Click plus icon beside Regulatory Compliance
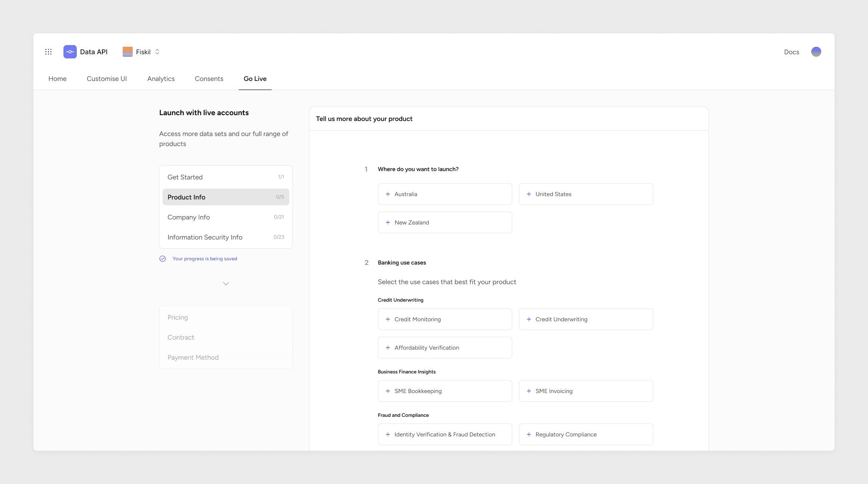 529,434
